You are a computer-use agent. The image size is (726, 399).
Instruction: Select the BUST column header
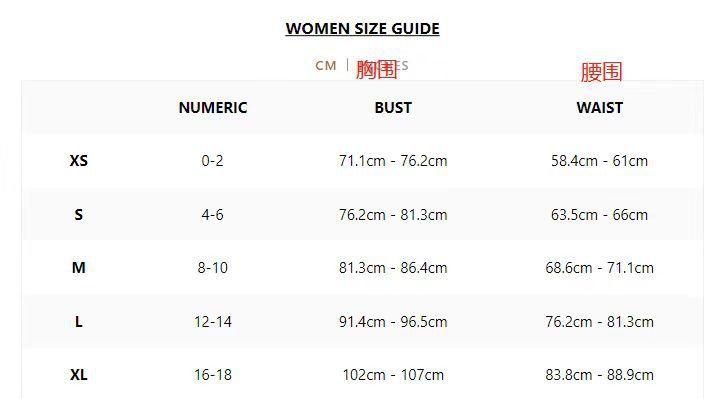coord(393,107)
